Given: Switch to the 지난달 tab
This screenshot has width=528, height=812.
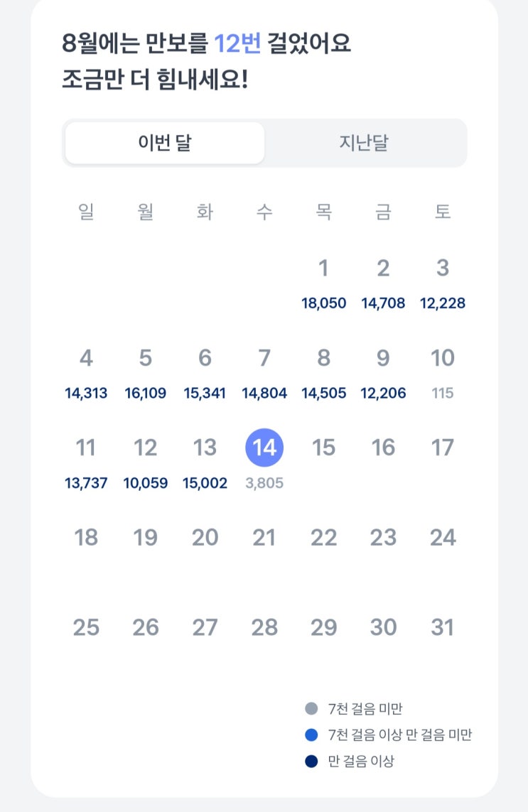Looking at the screenshot, I should point(364,144).
